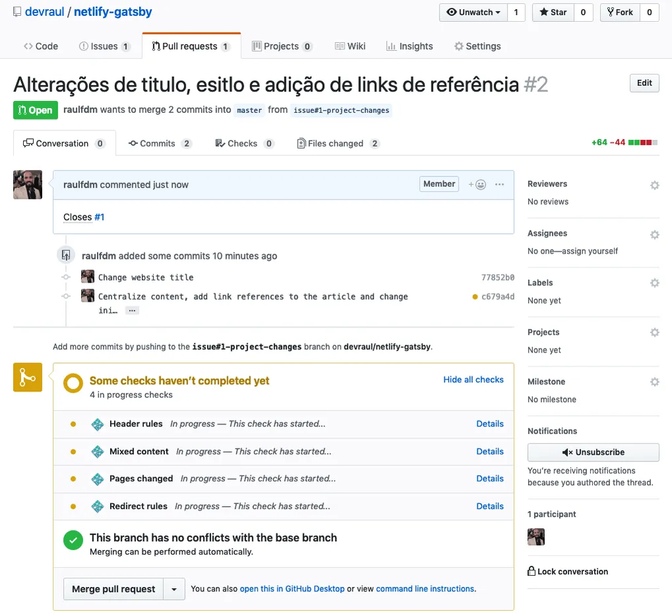The width and height of the screenshot is (672, 616).
Task: Click the Member badge on the comment
Action: coord(439,184)
